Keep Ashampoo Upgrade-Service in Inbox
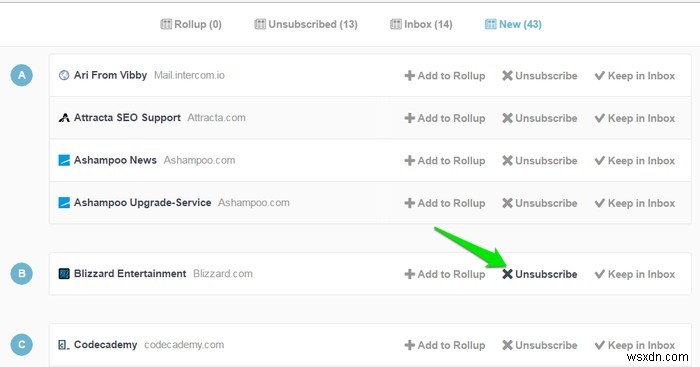Viewport: 700px width, 367px height. [634, 203]
